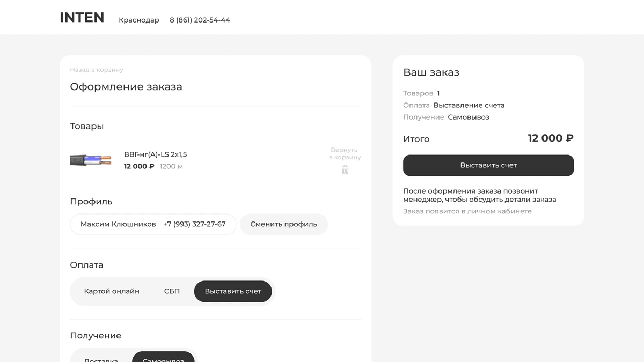The width and height of the screenshot is (644, 362).
Task: Select the Самовывоз receiving option
Action: tap(163, 358)
